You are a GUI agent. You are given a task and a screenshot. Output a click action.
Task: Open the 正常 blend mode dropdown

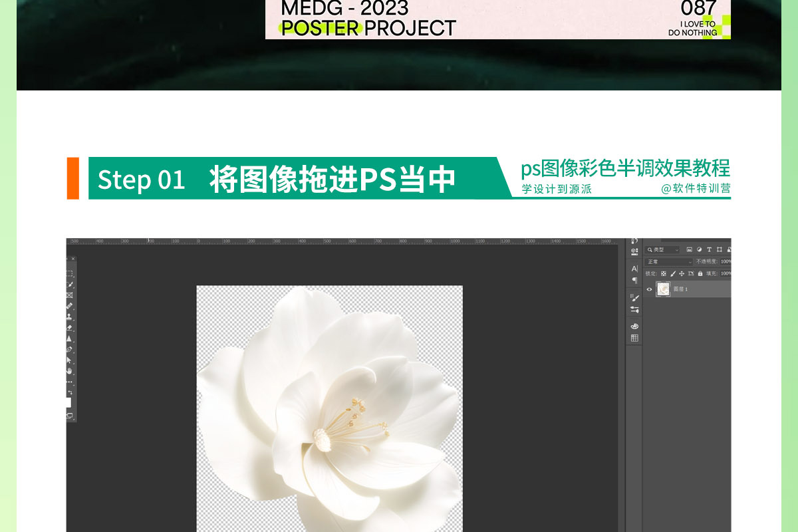669,262
